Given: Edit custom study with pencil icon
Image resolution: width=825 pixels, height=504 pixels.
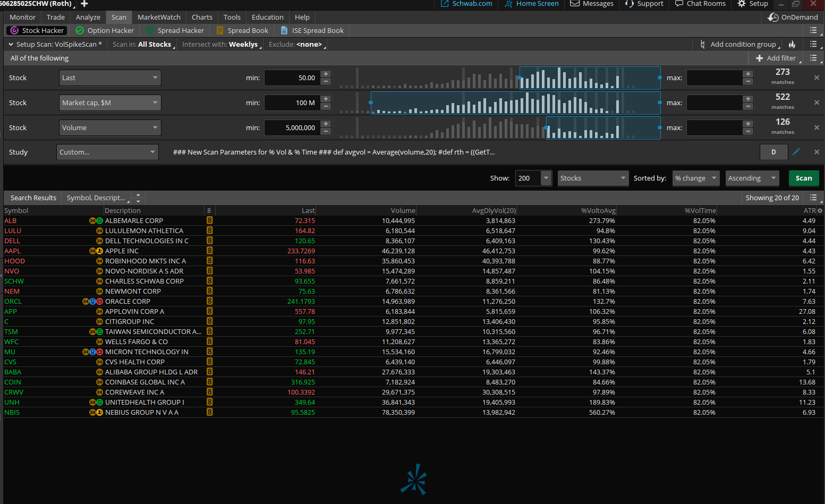Looking at the screenshot, I should pyautogui.click(x=796, y=152).
